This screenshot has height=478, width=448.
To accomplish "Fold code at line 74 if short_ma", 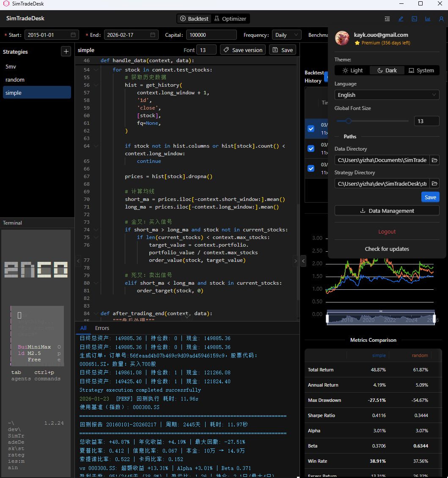I will [96, 230].
